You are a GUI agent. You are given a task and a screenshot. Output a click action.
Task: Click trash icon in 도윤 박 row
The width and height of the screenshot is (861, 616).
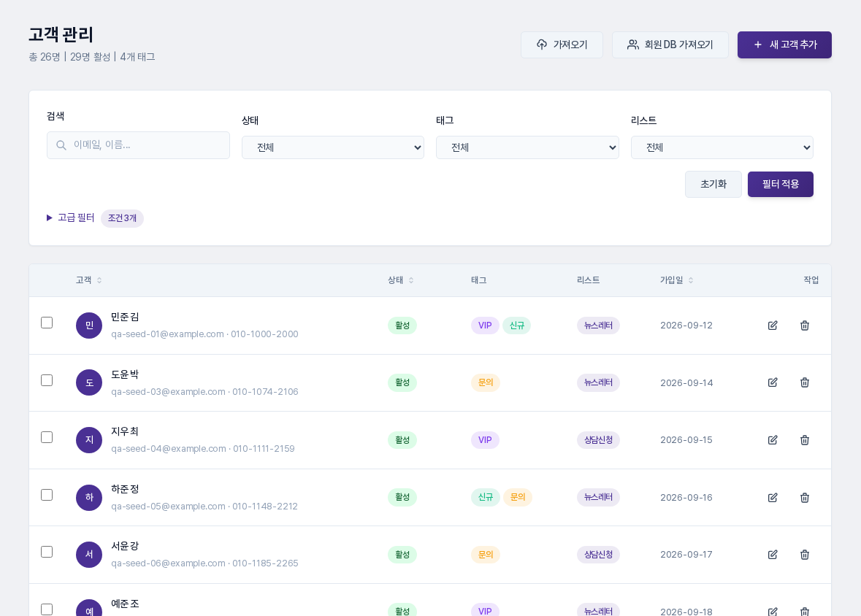[805, 382]
